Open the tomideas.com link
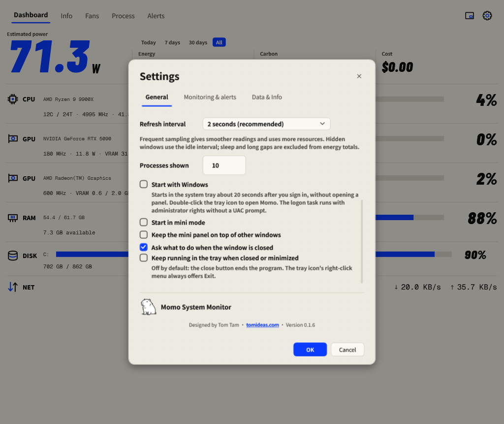This screenshot has height=424, width=504. click(263, 325)
